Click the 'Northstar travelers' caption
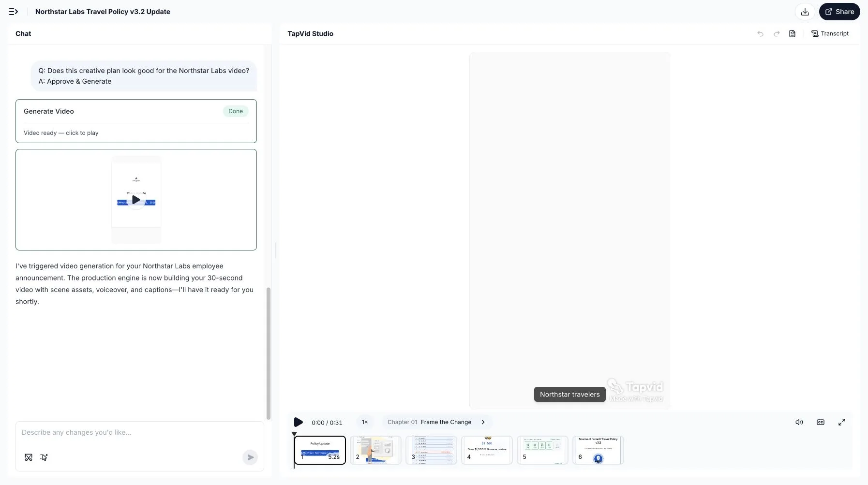This screenshot has height=485, width=868. tap(569, 395)
